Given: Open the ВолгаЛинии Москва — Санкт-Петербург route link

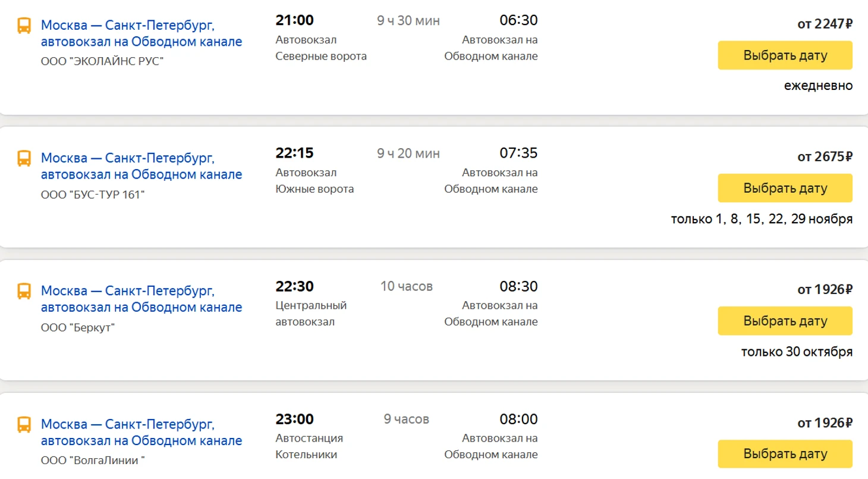Looking at the screenshot, I should 141,433.
